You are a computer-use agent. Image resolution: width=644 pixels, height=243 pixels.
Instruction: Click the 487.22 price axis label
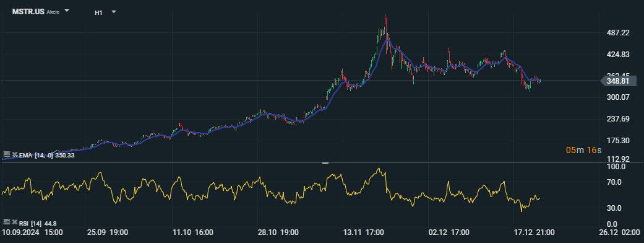click(x=618, y=33)
